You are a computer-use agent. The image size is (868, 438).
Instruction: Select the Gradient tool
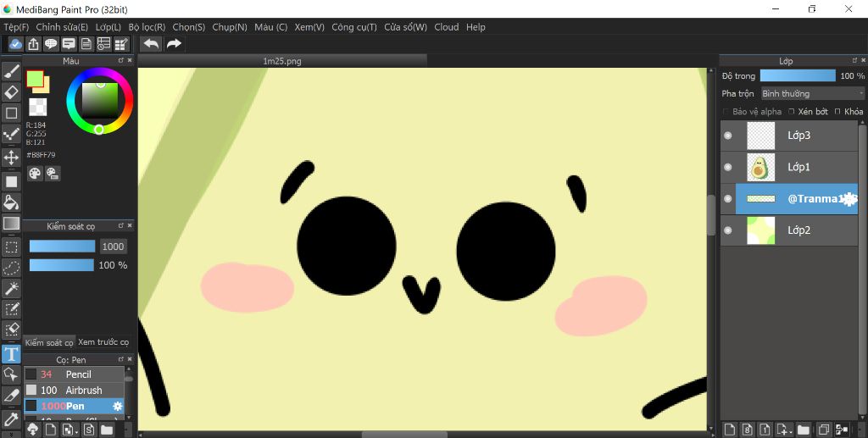[11, 224]
